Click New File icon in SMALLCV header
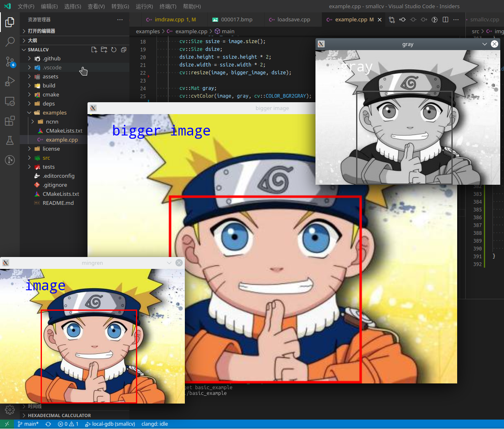The image size is (504, 429). pyautogui.click(x=94, y=50)
